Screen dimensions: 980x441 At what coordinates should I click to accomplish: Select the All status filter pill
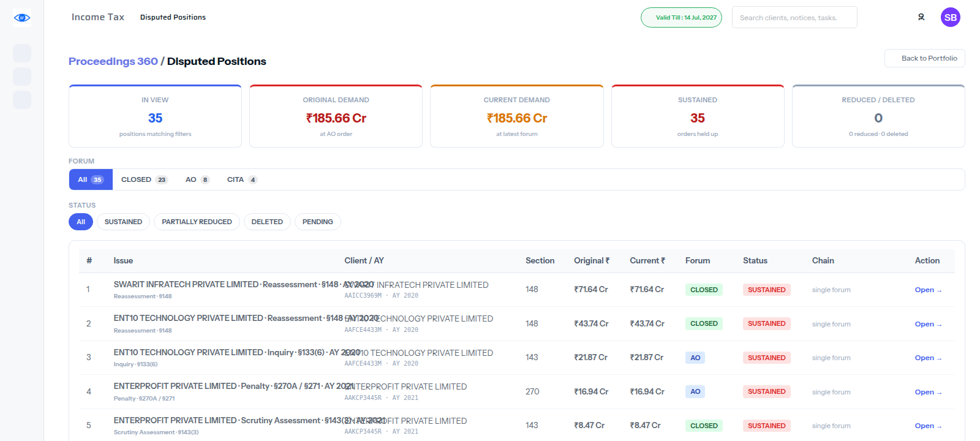[81, 222]
